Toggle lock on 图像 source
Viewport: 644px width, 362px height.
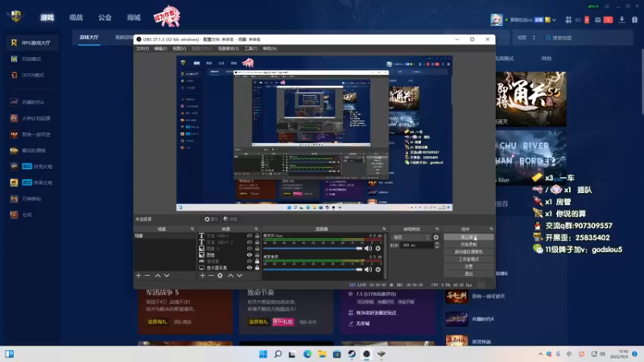pyautogui.click(x=257, y=255)
